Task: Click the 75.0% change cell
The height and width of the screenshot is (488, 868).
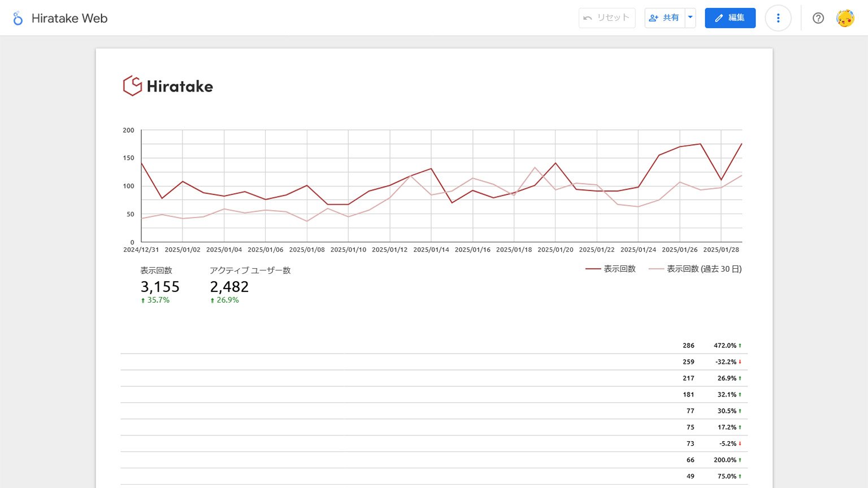Action: tap(730, 477)
